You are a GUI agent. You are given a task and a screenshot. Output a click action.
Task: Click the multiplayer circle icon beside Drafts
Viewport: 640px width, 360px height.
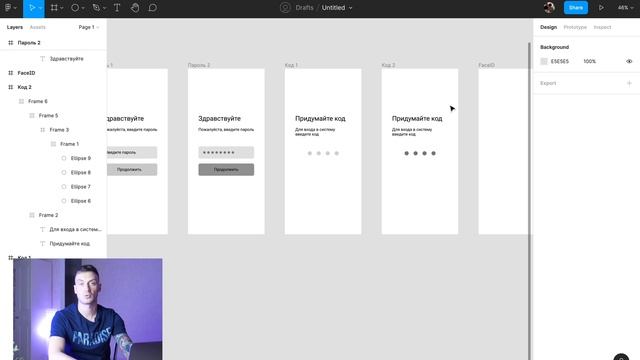coord(285,8)
